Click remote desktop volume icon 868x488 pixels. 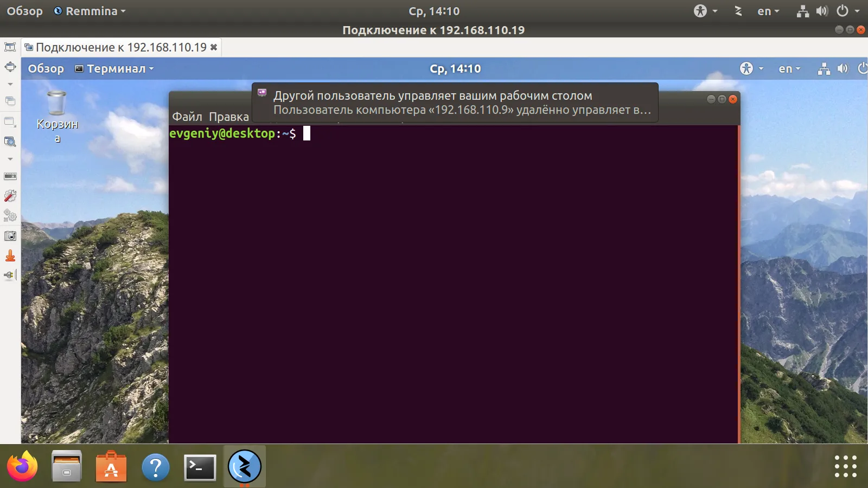click(x=843, y=68)
